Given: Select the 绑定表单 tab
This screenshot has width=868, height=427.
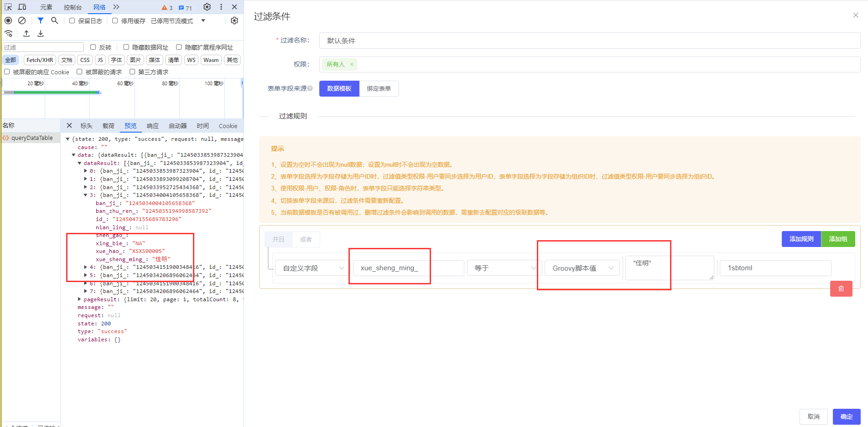Looking at the screenshot, I should 379,88.
